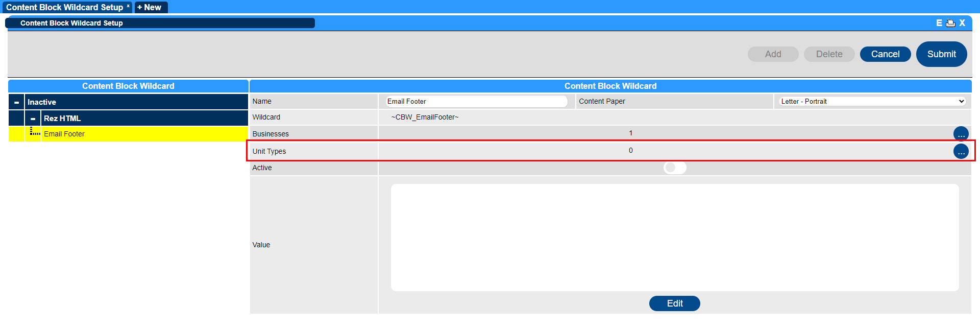
Task: Click inside the Value text area
Action: pyautogui.click(x=675, y=238)
